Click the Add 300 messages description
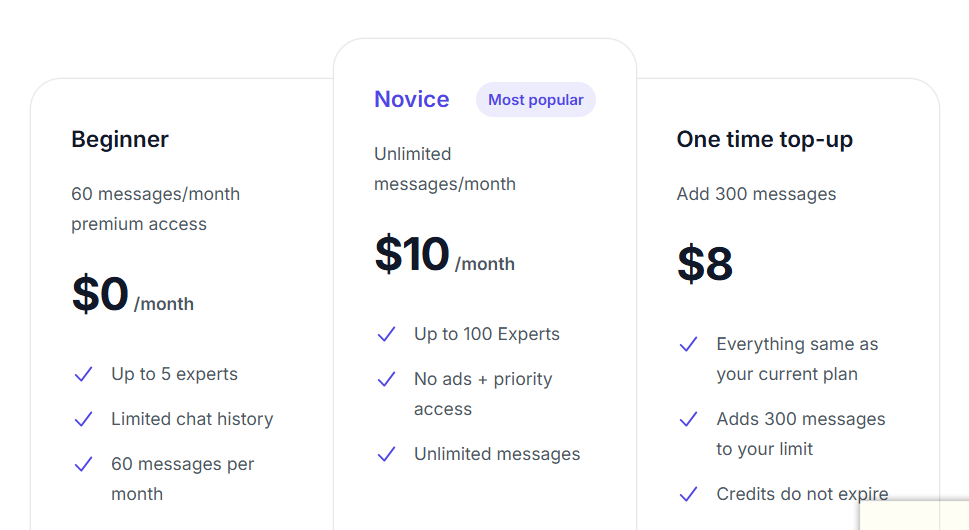The image size is (969, 530). click(x=756, y=194)
